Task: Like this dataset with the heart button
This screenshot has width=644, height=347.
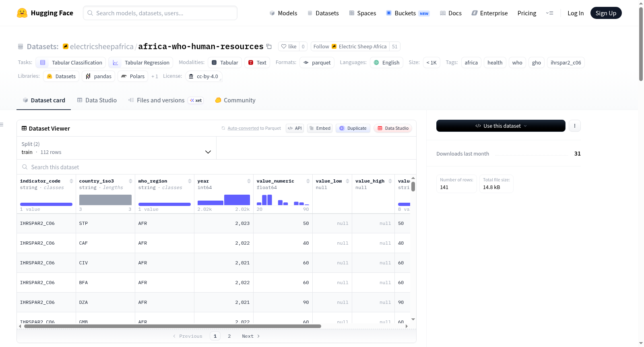Action: click(289, 46)
